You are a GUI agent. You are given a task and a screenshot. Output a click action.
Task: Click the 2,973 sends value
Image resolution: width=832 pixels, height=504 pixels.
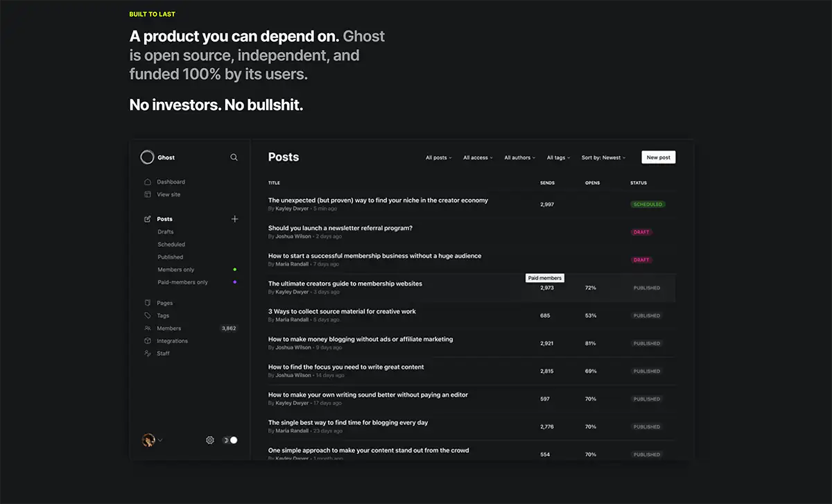point(547,288)
